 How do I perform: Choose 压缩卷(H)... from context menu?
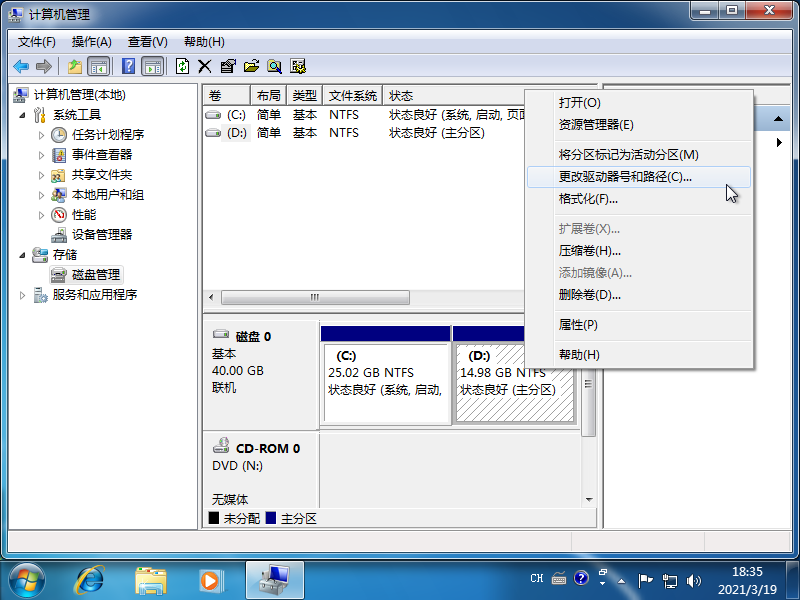[x=639, y=251]
